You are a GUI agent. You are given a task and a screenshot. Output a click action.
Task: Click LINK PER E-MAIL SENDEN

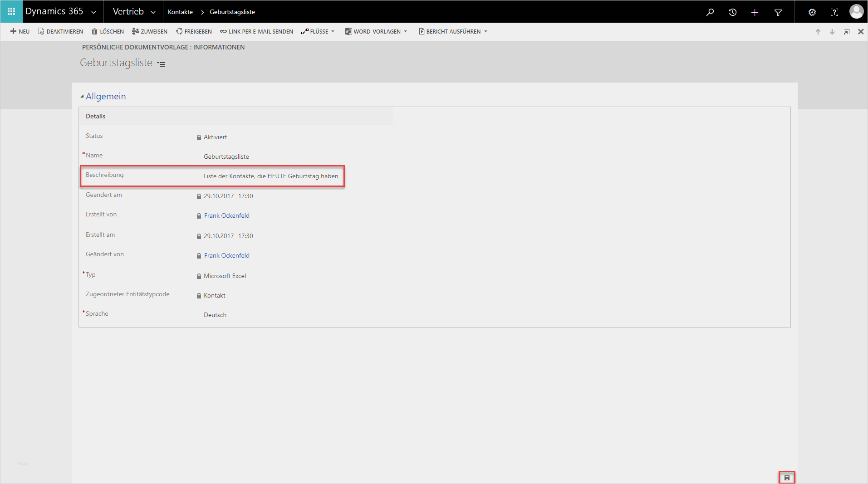(256, 31)
